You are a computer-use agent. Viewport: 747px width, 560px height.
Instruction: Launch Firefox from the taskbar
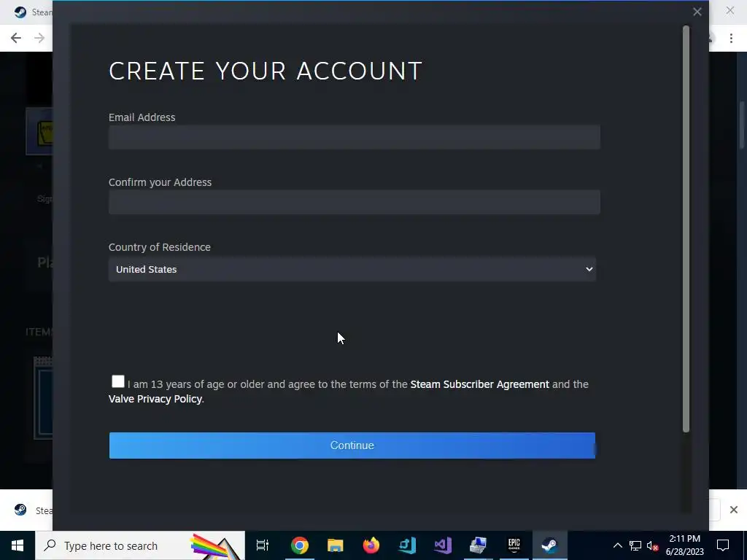click(371, 545)
